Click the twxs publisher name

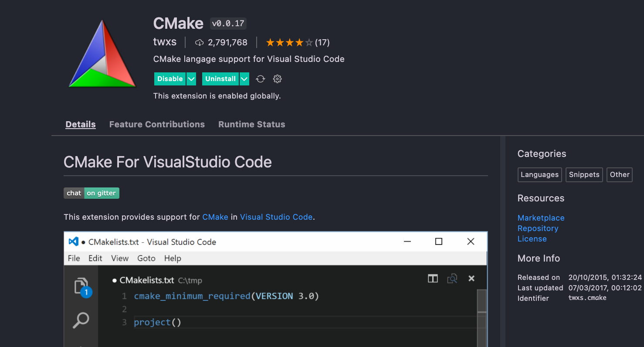click(165, 42)
